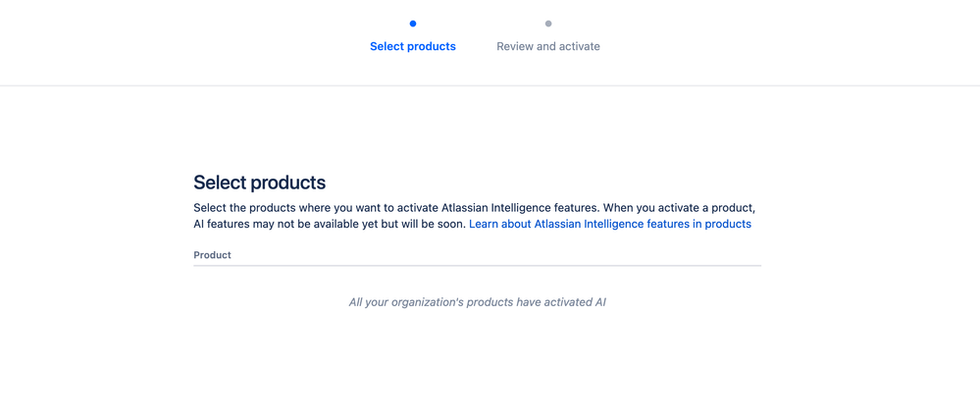Viewport: 980px width, 420px height.
Task: Open Learn about Atlassian Intelligence features link
Action: (610, 224)
